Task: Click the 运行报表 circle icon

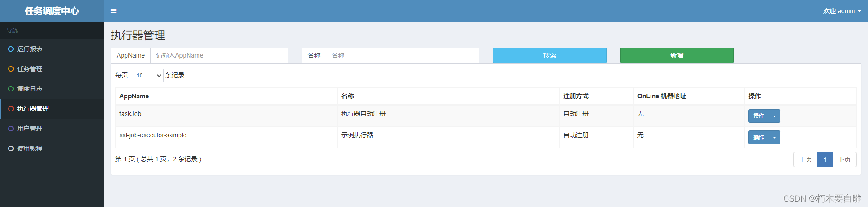Action: (x=11, y=49)
